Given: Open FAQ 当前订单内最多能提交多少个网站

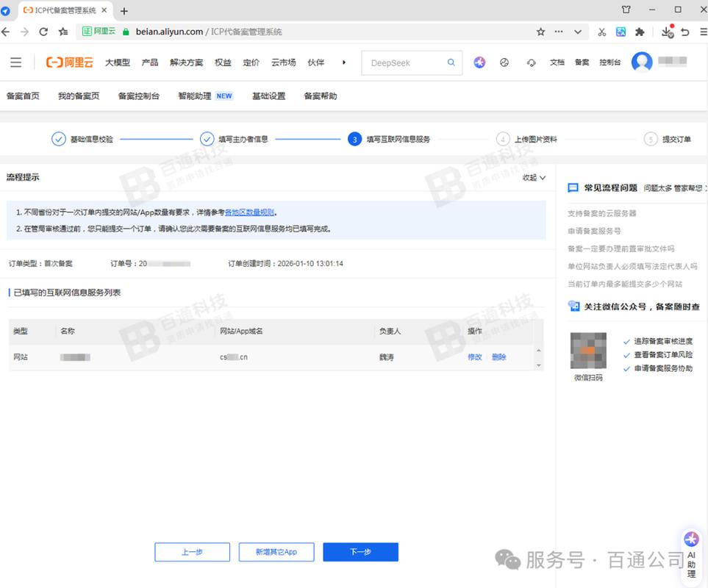Looking at the screenshot, I should tap(625, 284).
